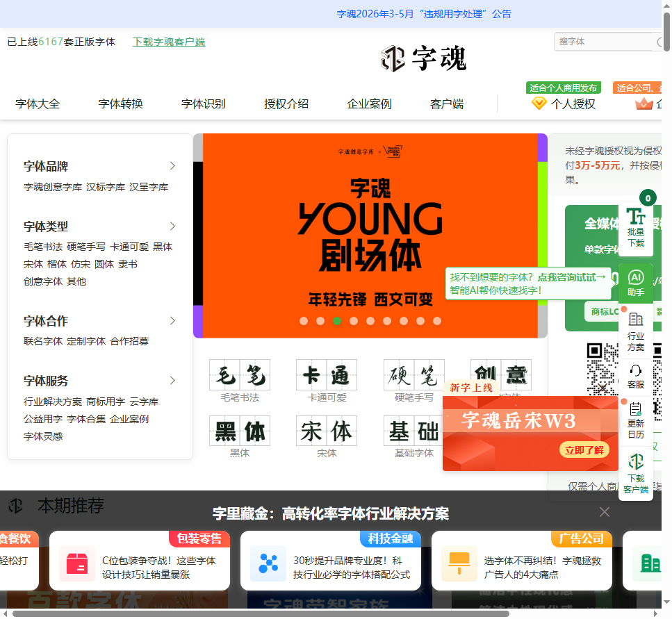
Task: Open 字体灵感 under 字体服务
Action: pyautogui.click(x=43, y=436)
